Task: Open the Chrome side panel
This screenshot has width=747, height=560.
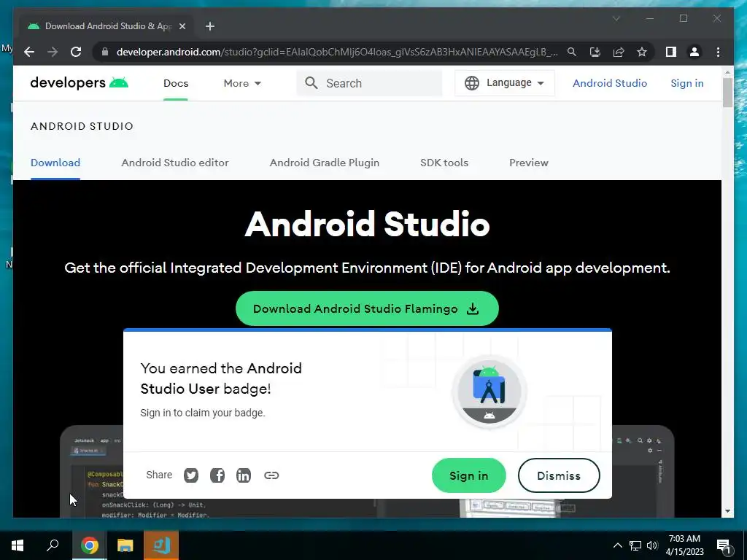Action: pyautogui.click(x=671, y=52)
